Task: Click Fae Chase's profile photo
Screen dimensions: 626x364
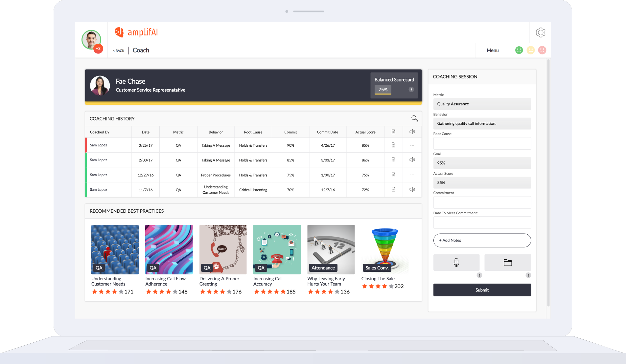Action: pos(100,86)
